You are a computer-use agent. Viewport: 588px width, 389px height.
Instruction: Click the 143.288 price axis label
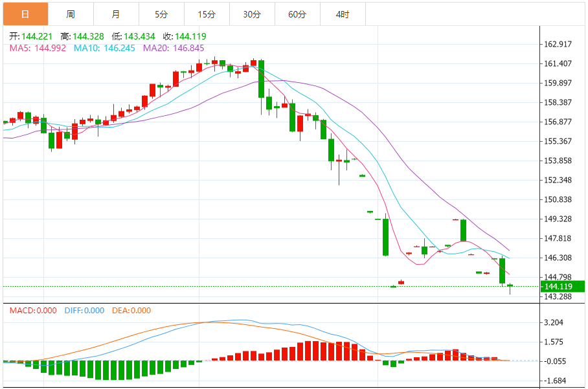point(558,297)
